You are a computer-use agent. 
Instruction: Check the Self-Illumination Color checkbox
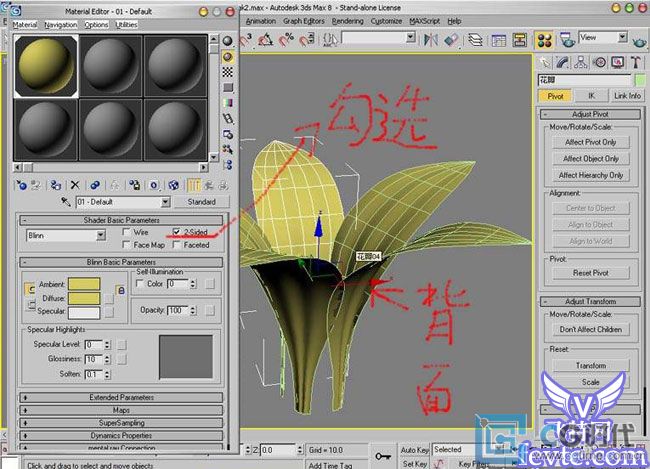click(x=140, y=284)
